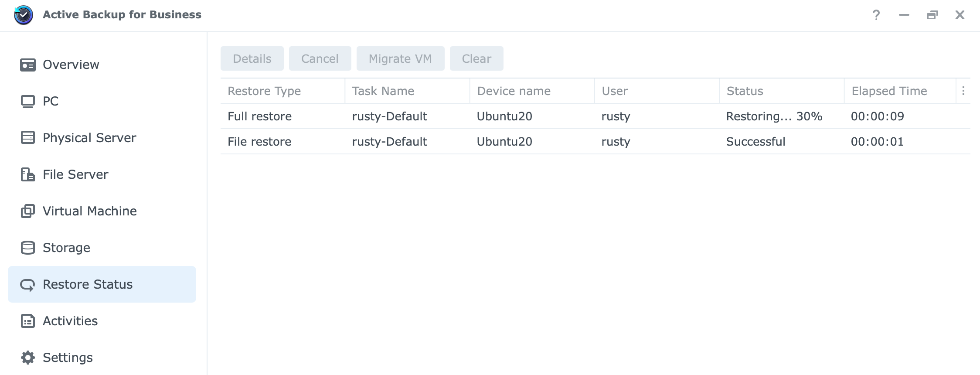
Task: Open help with the question mark icon
Action: point(876,15)
